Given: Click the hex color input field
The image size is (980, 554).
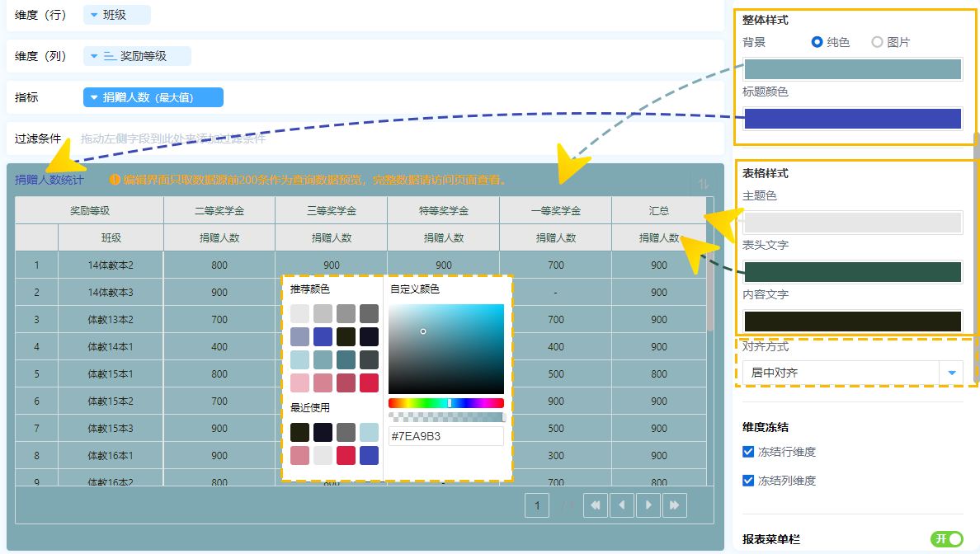Looking at the screenshot, I should (x=445, y=436).
